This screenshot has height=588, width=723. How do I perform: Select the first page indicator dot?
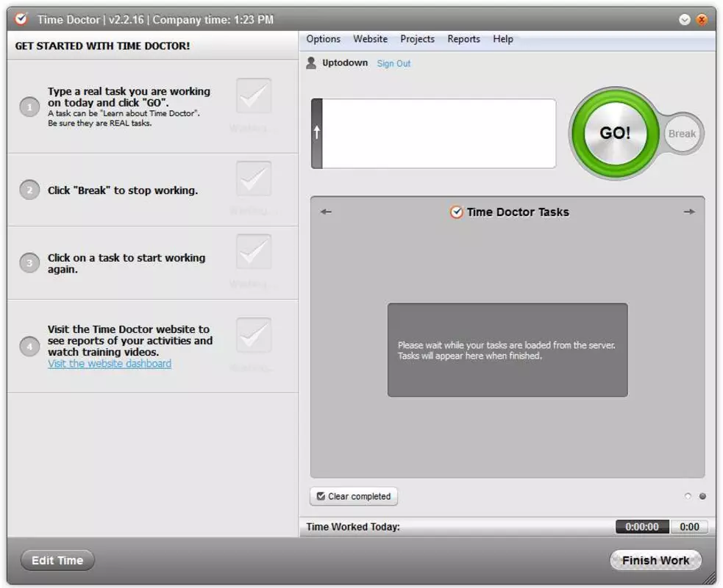(688, 496)
